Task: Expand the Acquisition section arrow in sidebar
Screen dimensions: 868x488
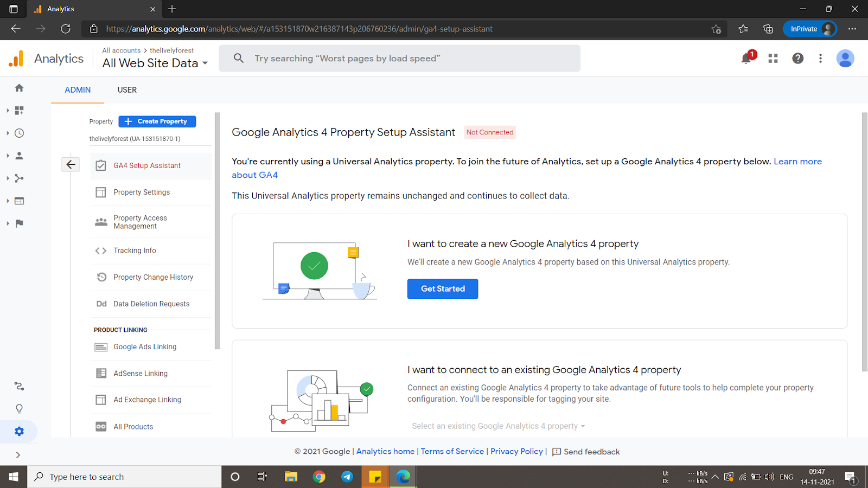Action: pos(8,178)
